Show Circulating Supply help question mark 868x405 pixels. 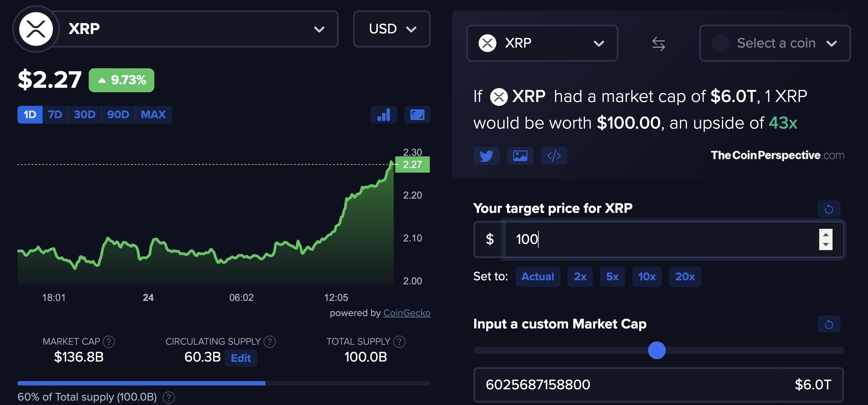(269, 342)
